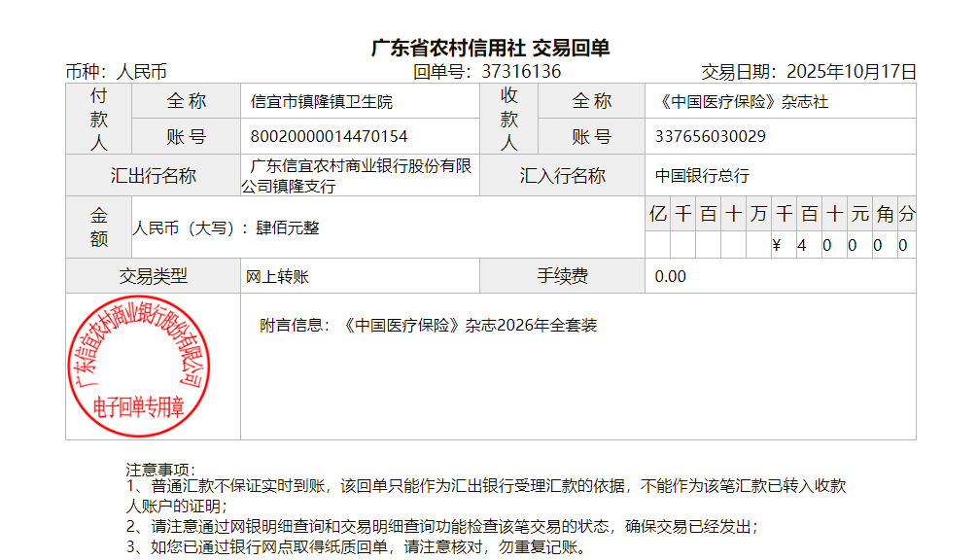Viewport: 978px width, 560px height.
Task: Select the amount in words 肆佰元整
Action: pyautogui.click(x=287, y=227)
